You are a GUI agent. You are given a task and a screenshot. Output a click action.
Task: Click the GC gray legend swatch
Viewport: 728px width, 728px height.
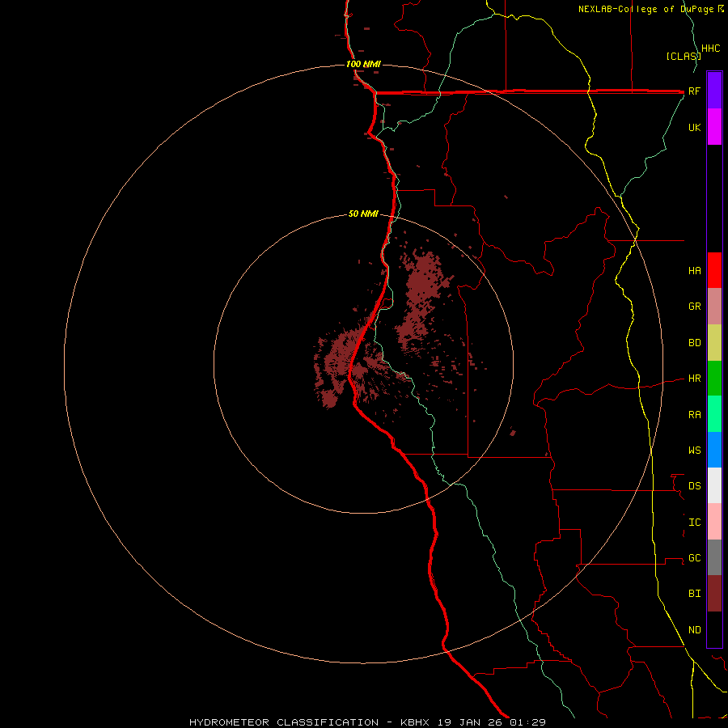714,557
